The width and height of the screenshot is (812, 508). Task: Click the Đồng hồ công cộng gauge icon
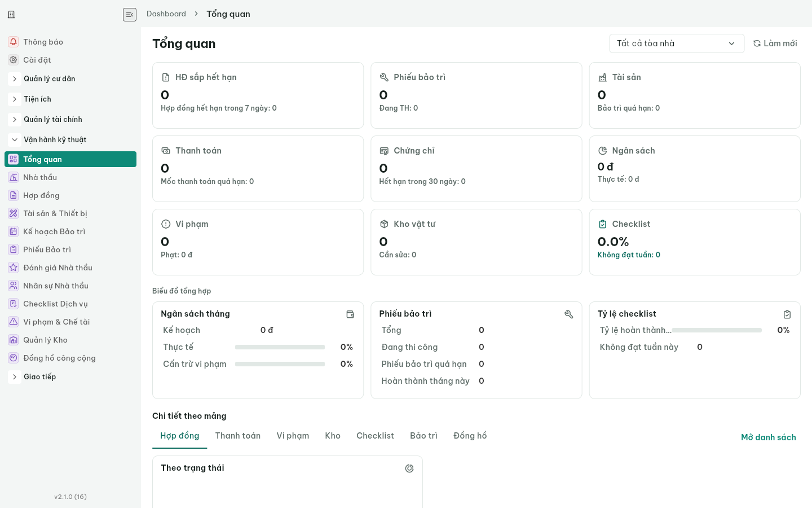point(14,358)
